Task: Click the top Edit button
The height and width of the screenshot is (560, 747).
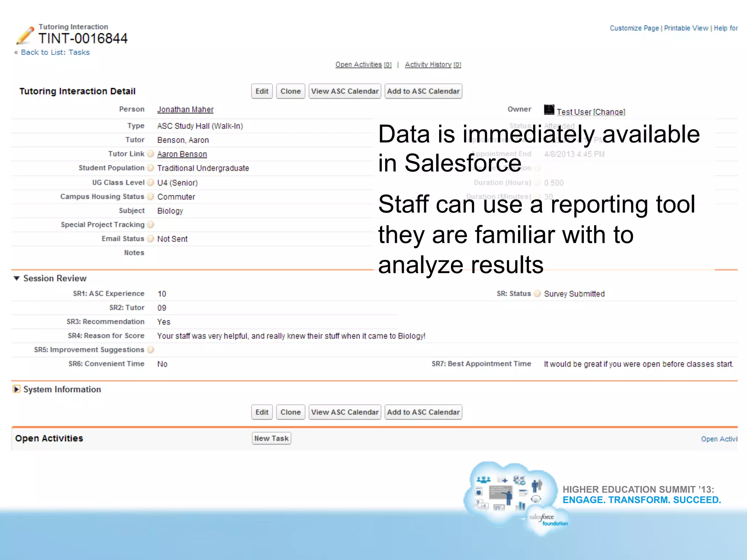Action: point(262,91)
